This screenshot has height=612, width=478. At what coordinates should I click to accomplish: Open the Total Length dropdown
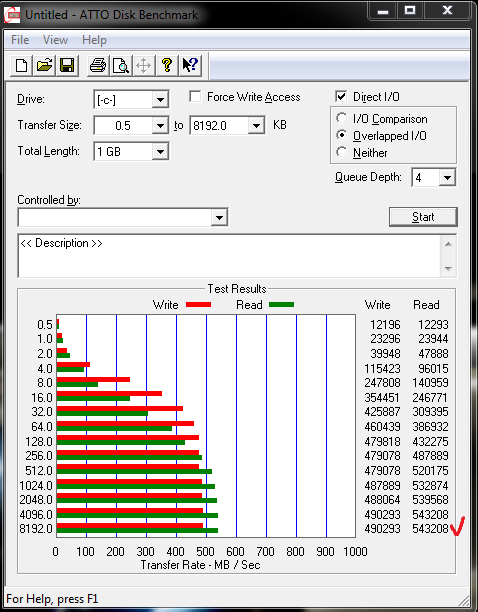[x=160, y=151]
